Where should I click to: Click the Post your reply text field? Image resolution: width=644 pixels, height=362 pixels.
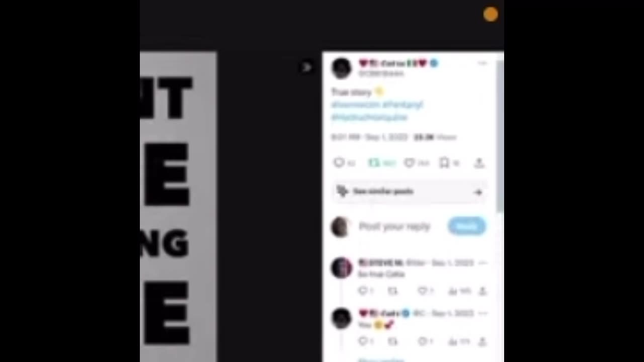(x=394, y=226)
